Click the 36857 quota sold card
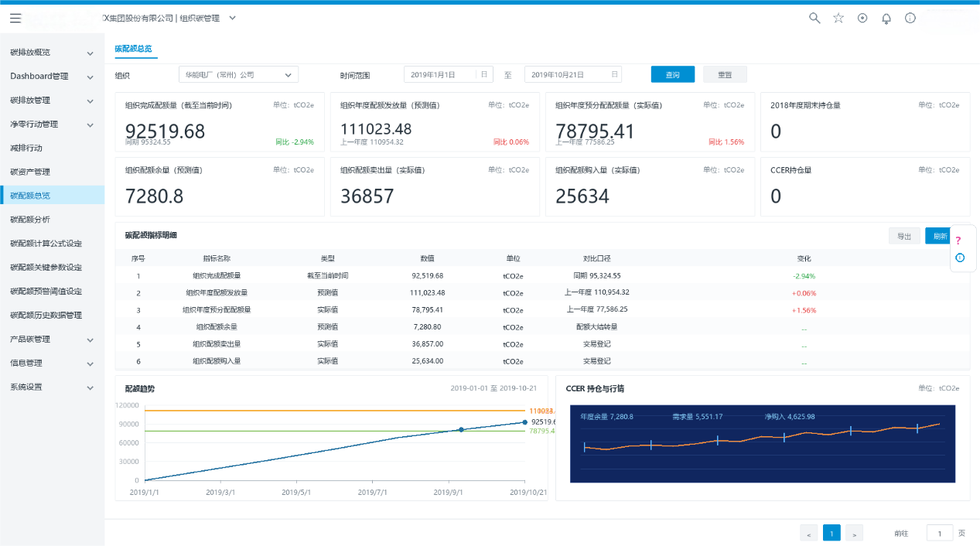Screen dimensions: 980x546 coord(435,186)
